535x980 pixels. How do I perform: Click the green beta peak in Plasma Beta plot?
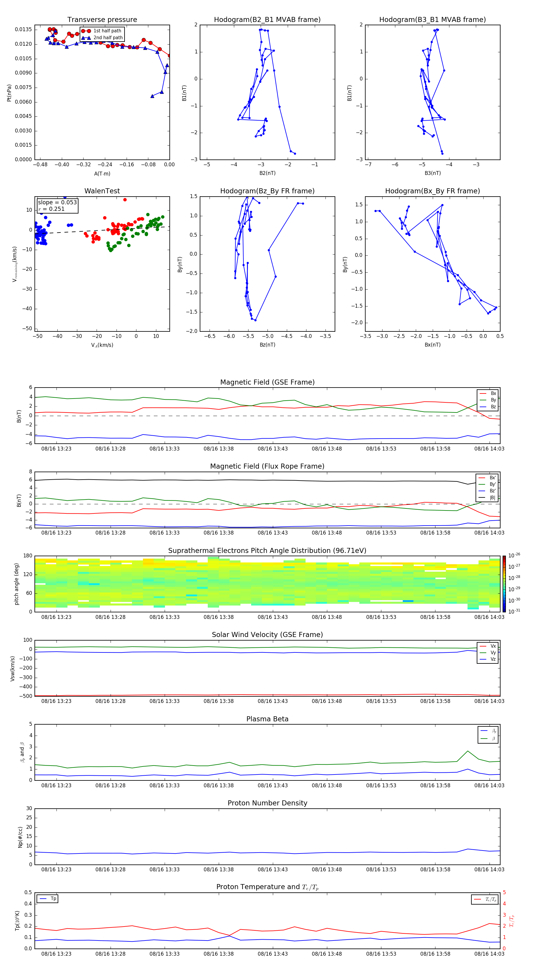(468, 751)
